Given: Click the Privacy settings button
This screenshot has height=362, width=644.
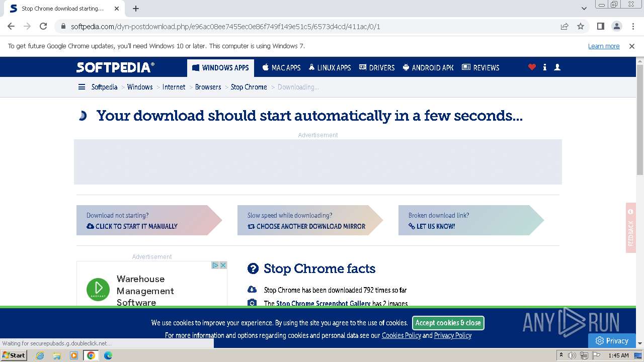Looking at the screenshot, I should pos(612,340).
